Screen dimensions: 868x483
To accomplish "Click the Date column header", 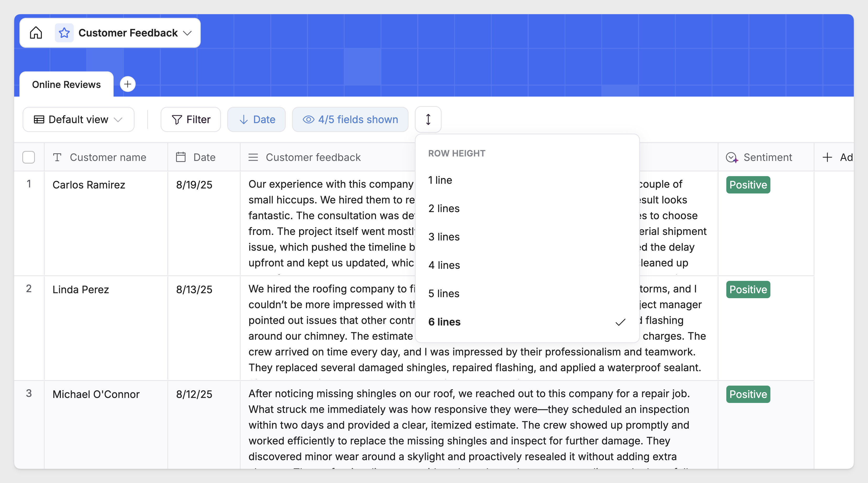I will point(204,157).
